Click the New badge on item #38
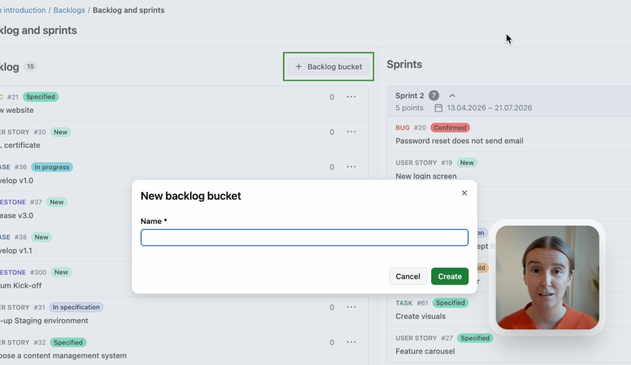This screenshot has height=365, width=631. pos(41,237)
